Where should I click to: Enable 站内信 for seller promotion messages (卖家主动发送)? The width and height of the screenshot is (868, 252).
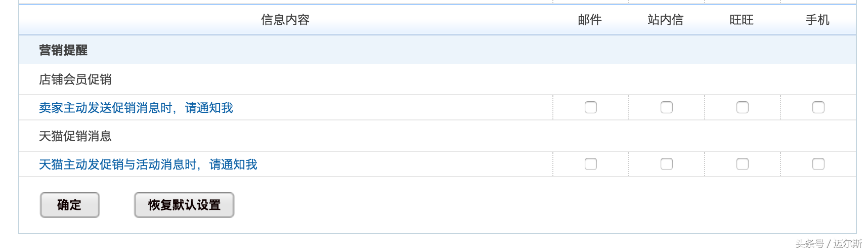[x=666, y=107]
